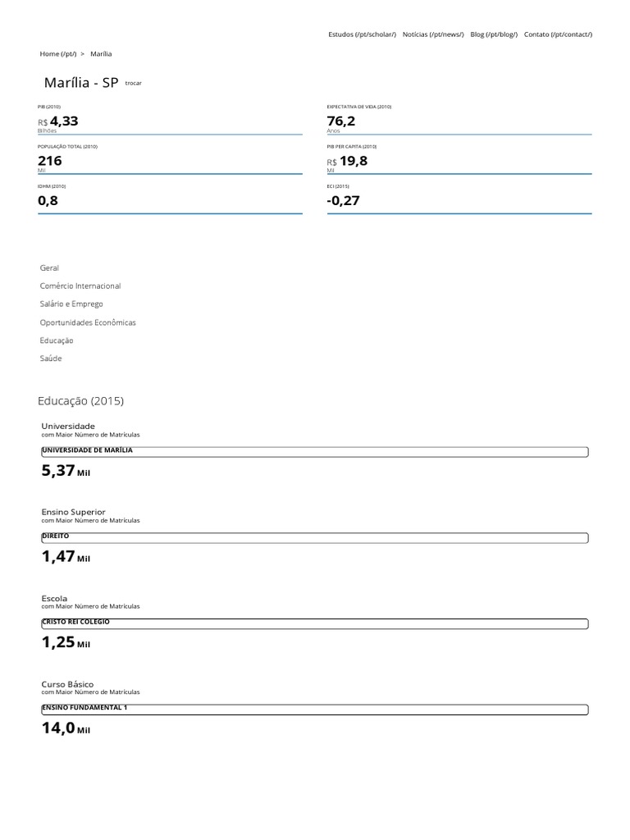Click the Universidade de Marília bar
630x840 pixels.
click(x=314, y=451)
